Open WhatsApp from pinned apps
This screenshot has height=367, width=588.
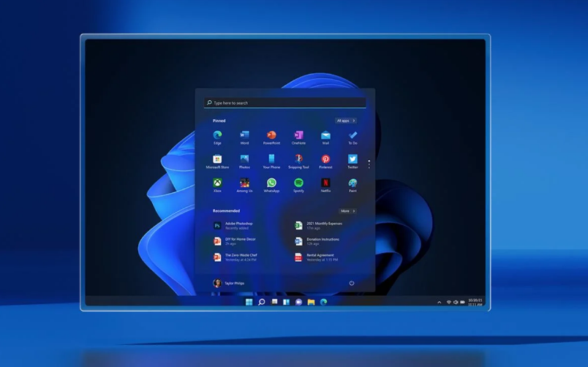point(271,185)
